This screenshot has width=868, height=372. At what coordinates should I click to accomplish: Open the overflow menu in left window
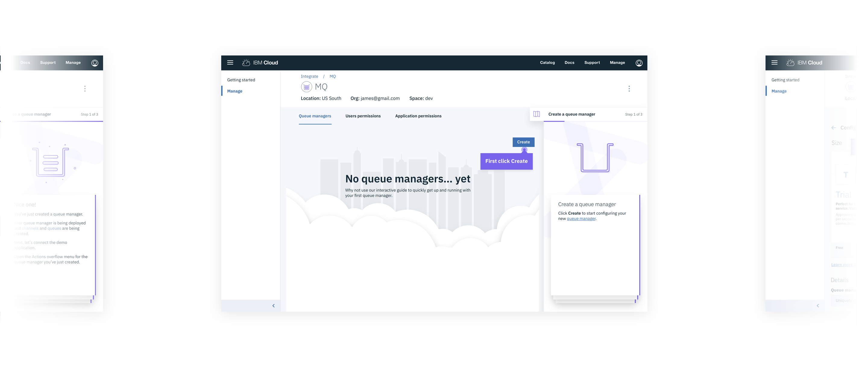[85, 89]
